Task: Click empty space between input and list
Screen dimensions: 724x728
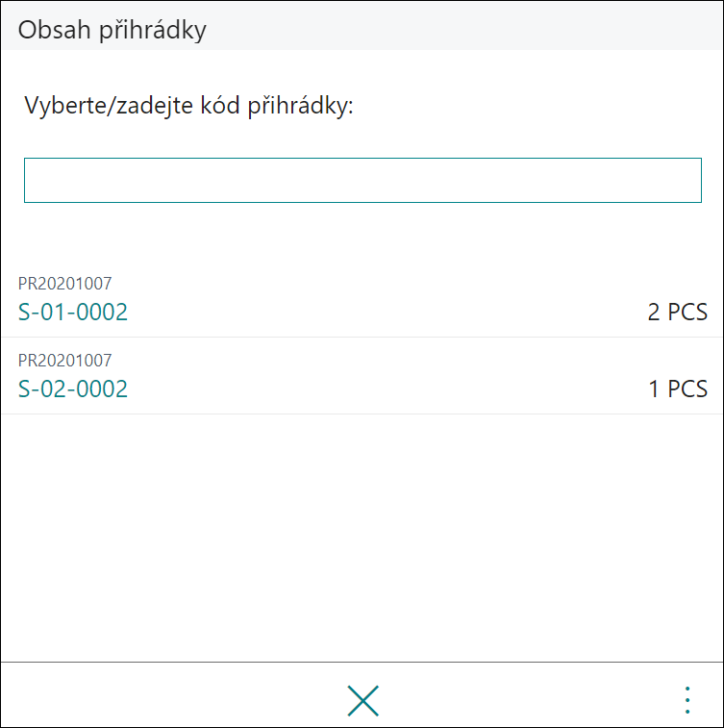Action: (x=362, y=232)
